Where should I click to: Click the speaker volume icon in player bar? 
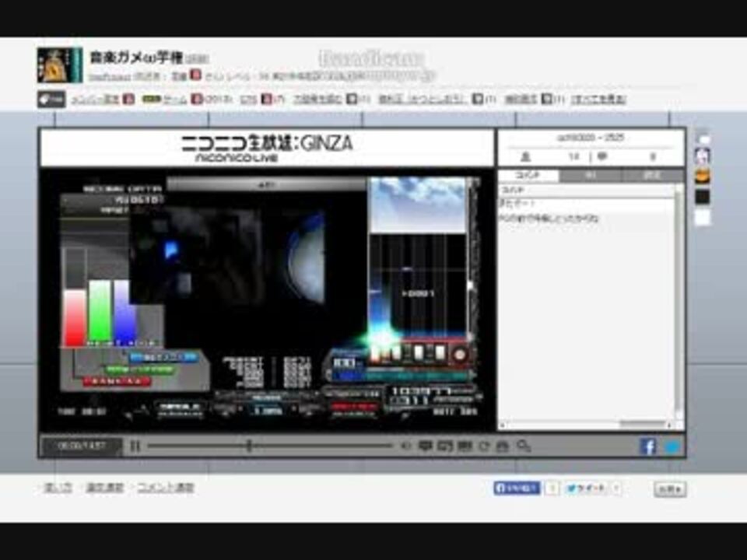405,446
